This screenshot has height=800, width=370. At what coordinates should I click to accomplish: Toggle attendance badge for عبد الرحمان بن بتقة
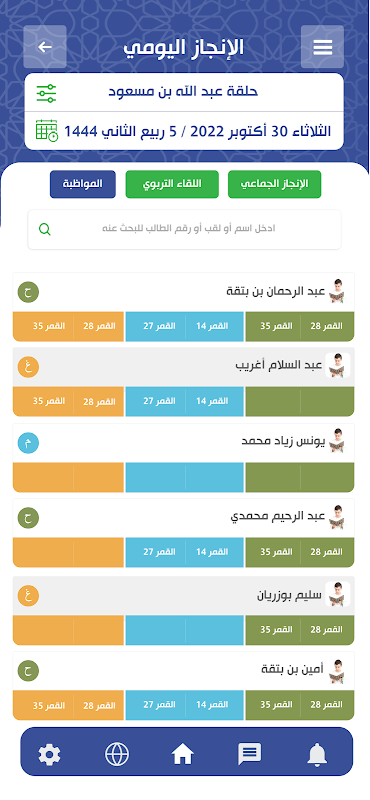click(29, 292)
